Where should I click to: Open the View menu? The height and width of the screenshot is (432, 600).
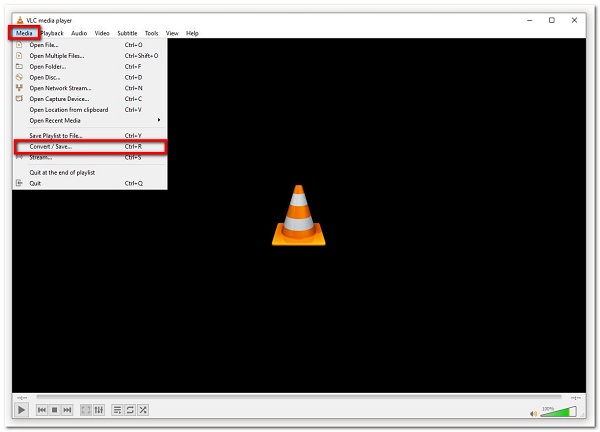pos(172,33)
